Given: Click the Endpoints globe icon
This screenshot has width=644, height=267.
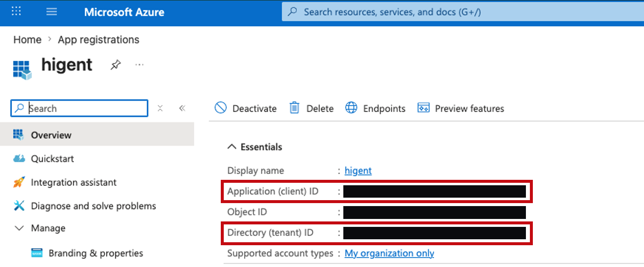Looking at the screenshot, I should coord(351,108).
